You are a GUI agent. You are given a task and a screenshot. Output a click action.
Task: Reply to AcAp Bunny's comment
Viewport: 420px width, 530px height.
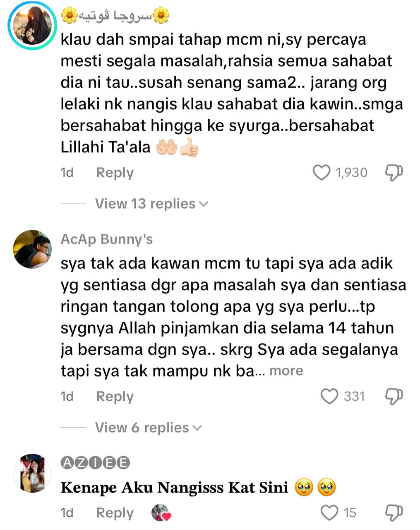pos(115,396)
